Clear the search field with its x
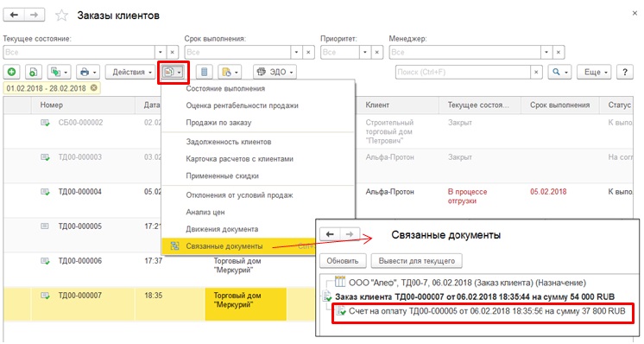Image resolution: width=644 pixels, height=344 pixels. 536,72
